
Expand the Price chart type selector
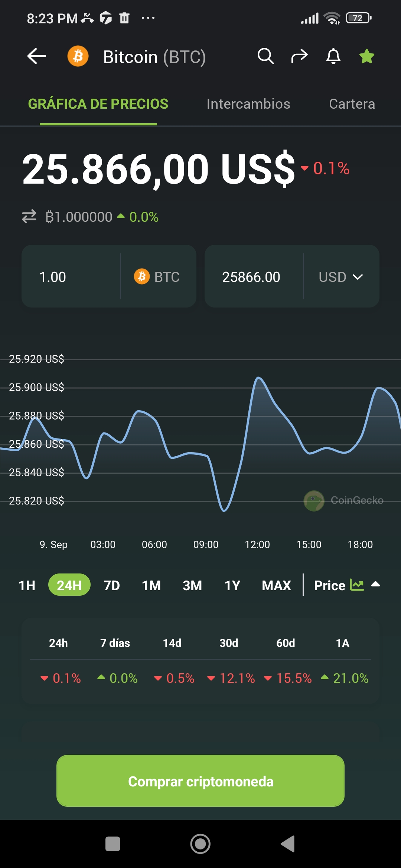tap(347, 585)
